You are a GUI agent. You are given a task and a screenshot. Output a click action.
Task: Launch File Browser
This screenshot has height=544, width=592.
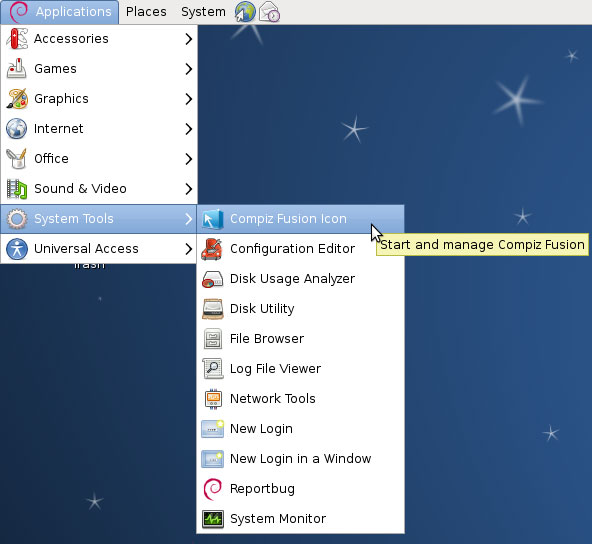301,339
